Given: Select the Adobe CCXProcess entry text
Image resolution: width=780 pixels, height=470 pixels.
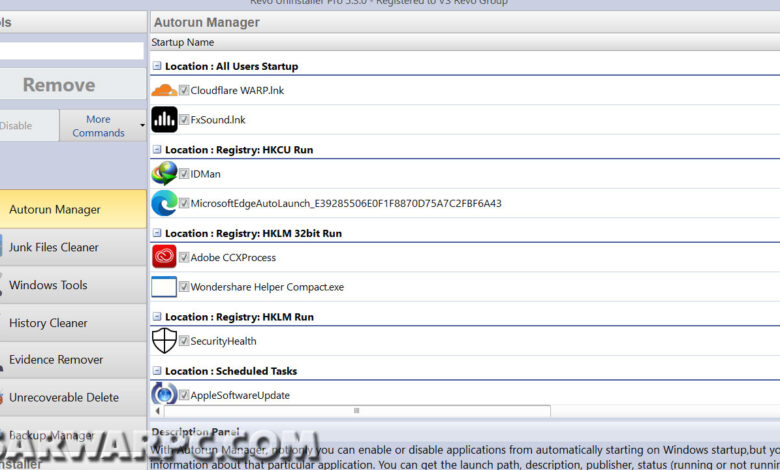Looking at the screenshot, I should pos(233,258).
